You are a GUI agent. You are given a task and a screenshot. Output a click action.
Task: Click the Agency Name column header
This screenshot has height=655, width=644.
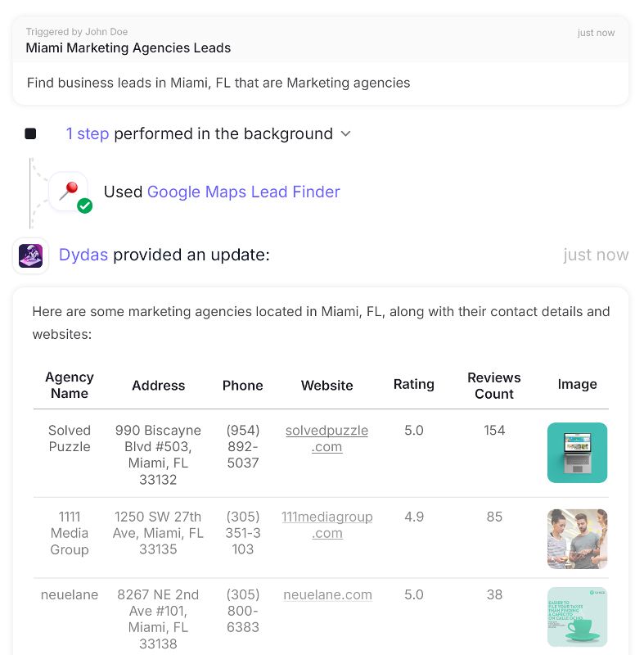[x=70, y=385]
